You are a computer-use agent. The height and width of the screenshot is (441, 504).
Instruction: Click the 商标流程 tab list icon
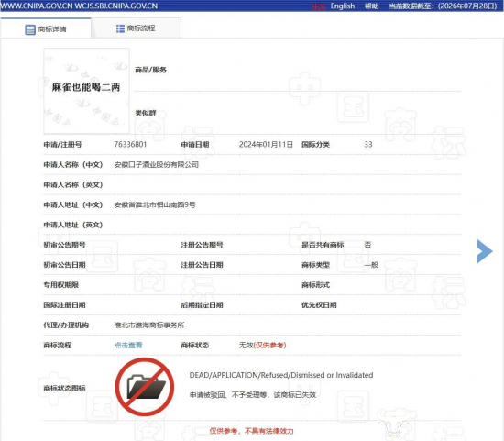[x=120, y=28]
